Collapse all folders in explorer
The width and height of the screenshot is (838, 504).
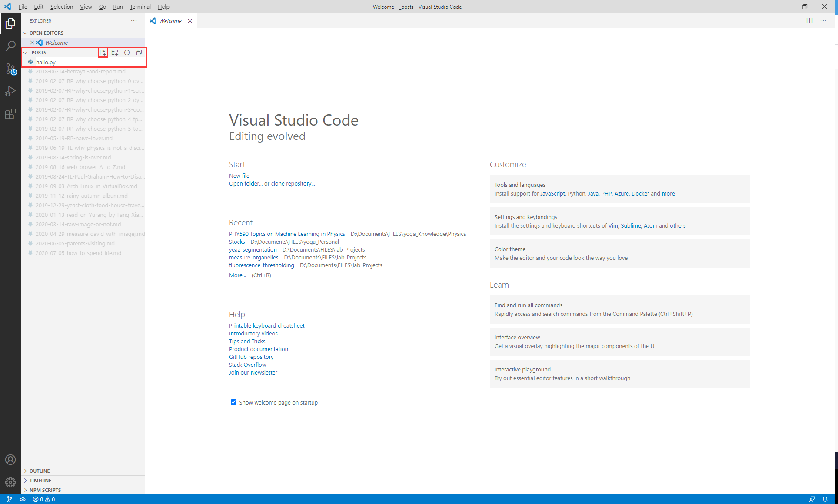(x=139, y=53)
